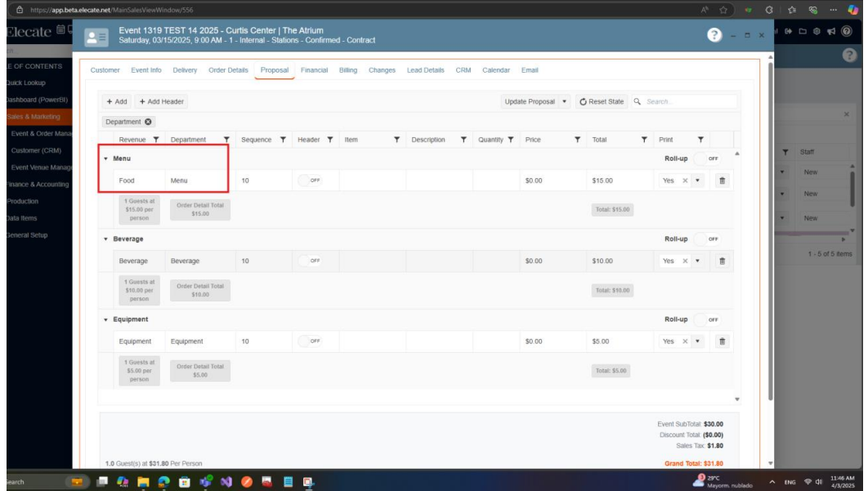Click the customer contact card icon in header
The width and height of the screenshot is (868, 491).
[x=96, y=37]
